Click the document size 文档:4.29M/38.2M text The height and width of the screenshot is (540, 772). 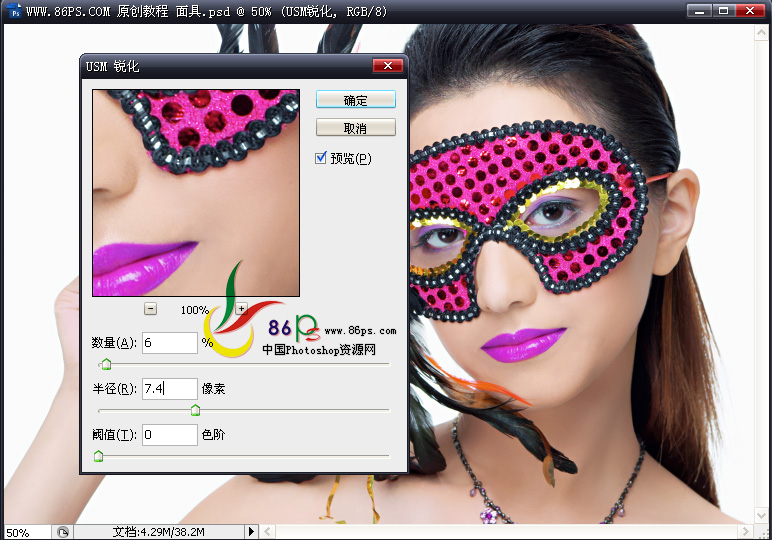tap(159, 532)
